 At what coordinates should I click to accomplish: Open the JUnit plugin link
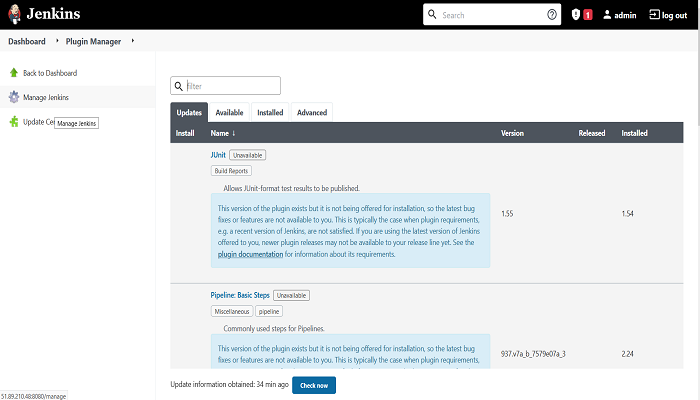(x=218, y=155)
